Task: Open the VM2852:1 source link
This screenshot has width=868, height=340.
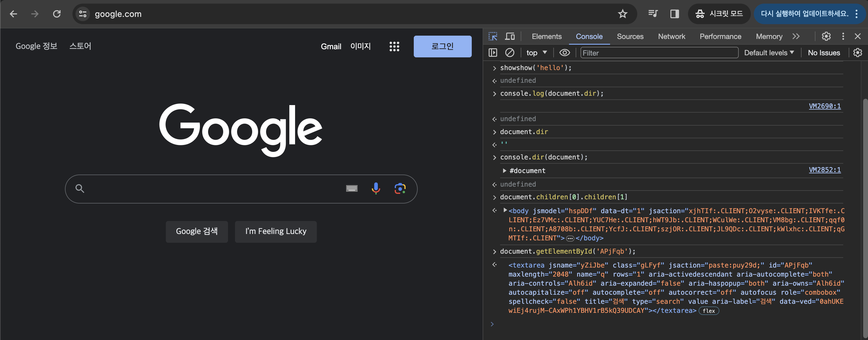Action: pos(825,170)
